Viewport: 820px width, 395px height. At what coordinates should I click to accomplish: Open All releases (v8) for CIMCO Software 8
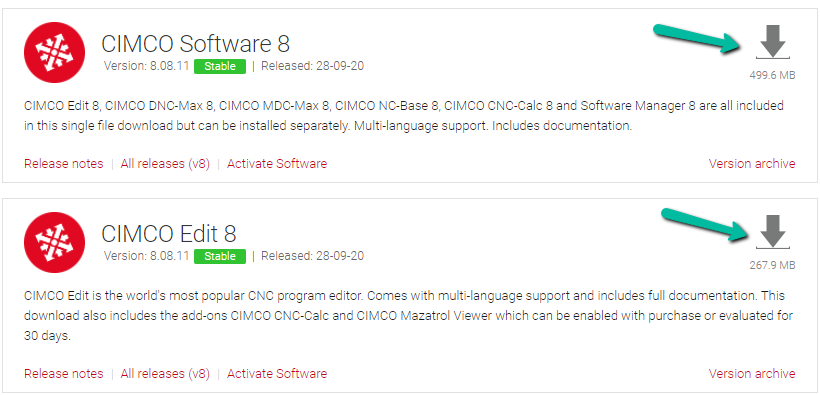(165, 164)
